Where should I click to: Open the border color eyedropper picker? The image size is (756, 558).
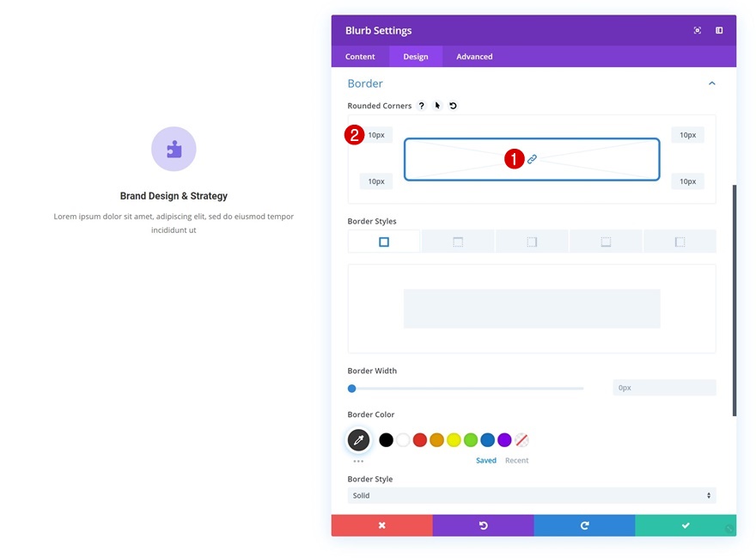point(358,439)
